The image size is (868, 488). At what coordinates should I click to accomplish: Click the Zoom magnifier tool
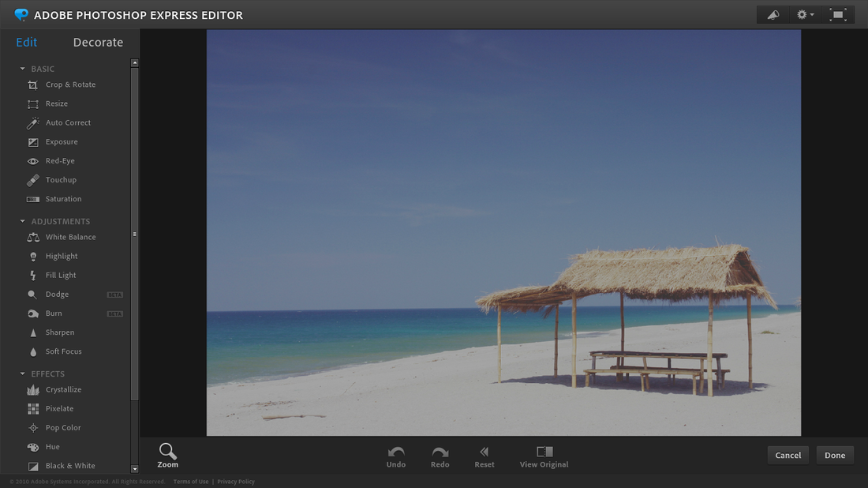coord(168,456)
